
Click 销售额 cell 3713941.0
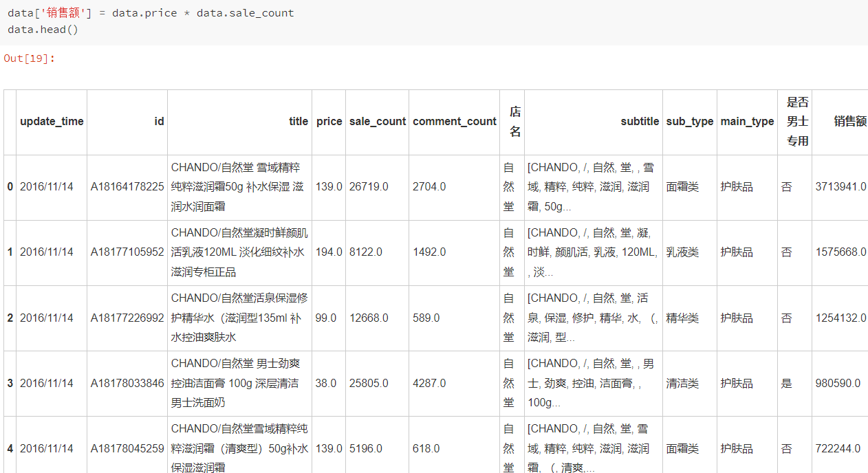(x=840, y=187)
